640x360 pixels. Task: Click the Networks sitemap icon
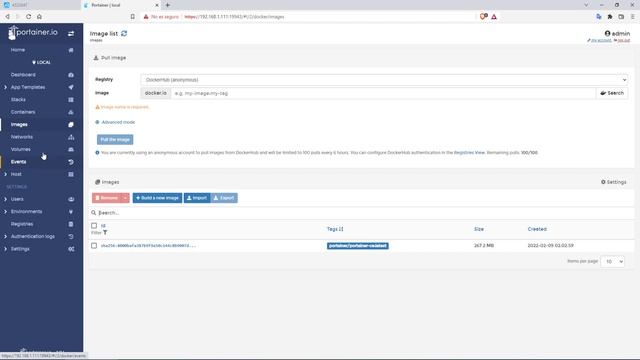point(71,137)
